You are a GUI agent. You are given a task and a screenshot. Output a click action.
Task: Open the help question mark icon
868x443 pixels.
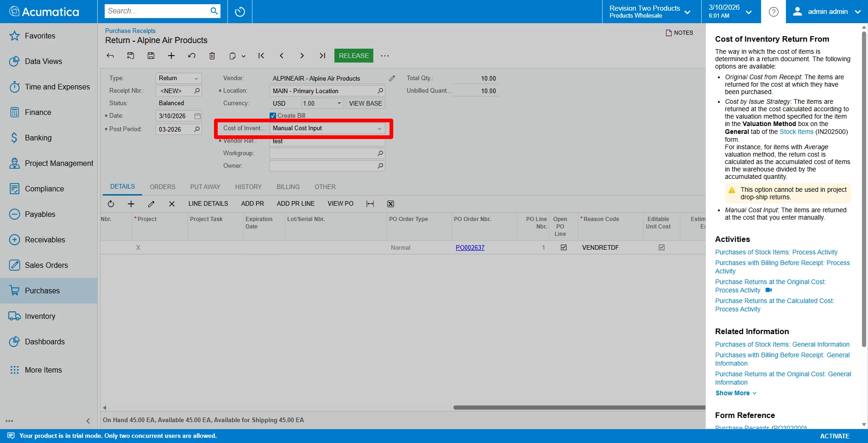(x=774, y=12)
